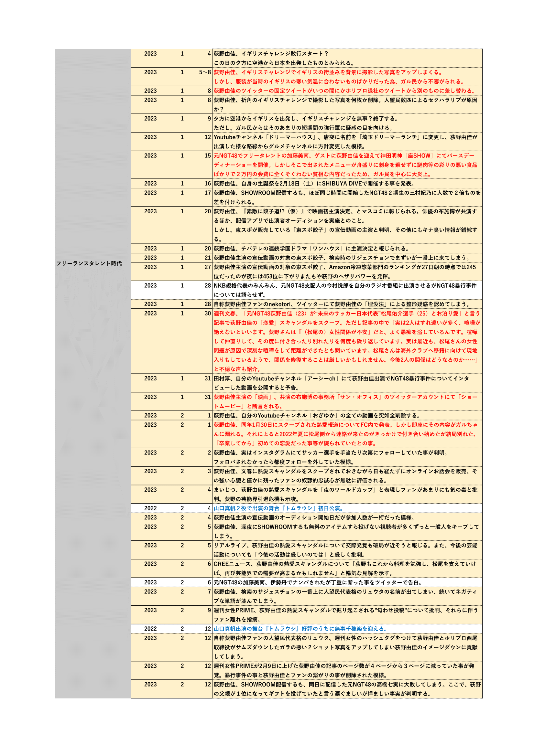Click month cell 1 in nekotori row
This screenshot has width=535, height=756.
pyautogui.click(x=182, y=304)
